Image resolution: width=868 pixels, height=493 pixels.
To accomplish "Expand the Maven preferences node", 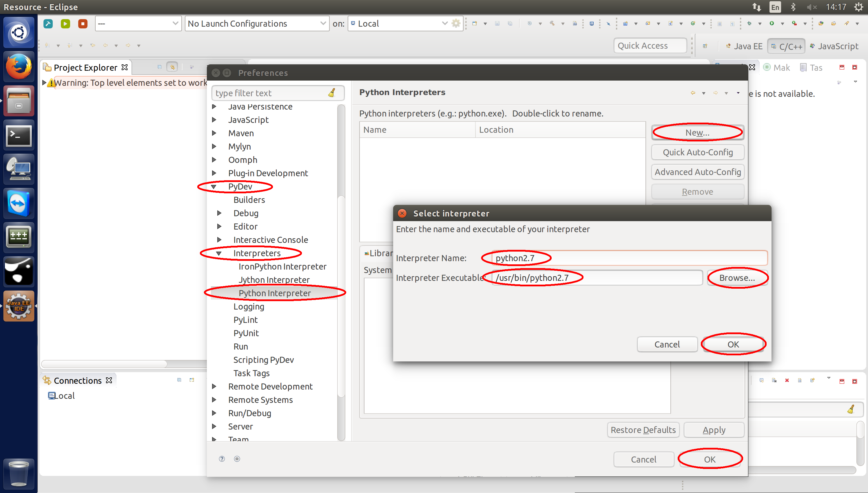I will [x=214, y=133].
